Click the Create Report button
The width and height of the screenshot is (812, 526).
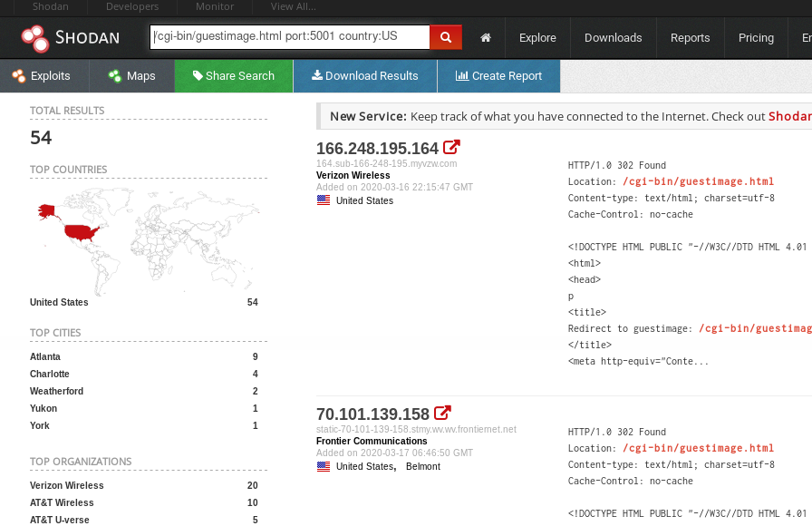[x=498, y=75]
